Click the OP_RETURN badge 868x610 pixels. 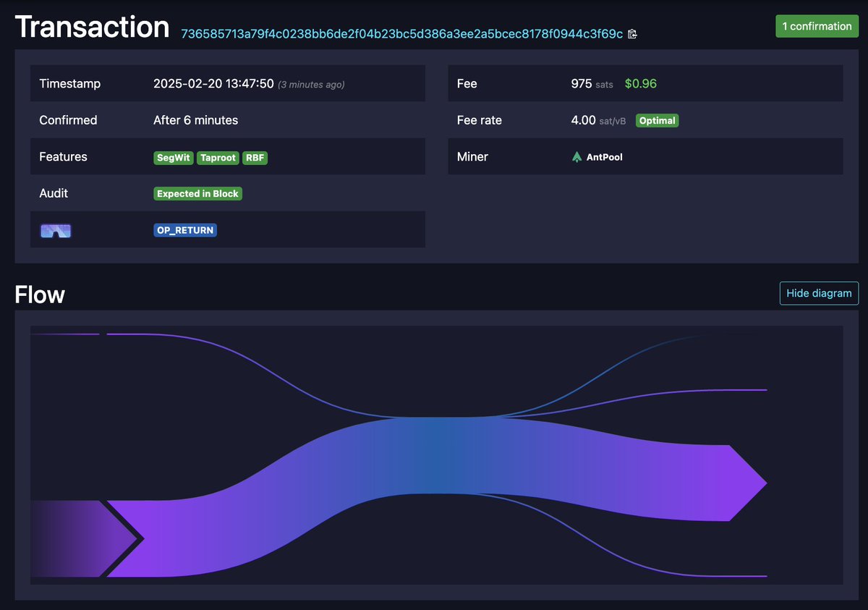click(185, 230)
